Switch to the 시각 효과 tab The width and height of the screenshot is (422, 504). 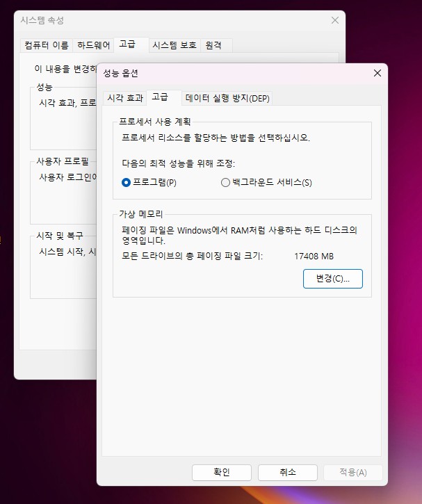[125, 98]
